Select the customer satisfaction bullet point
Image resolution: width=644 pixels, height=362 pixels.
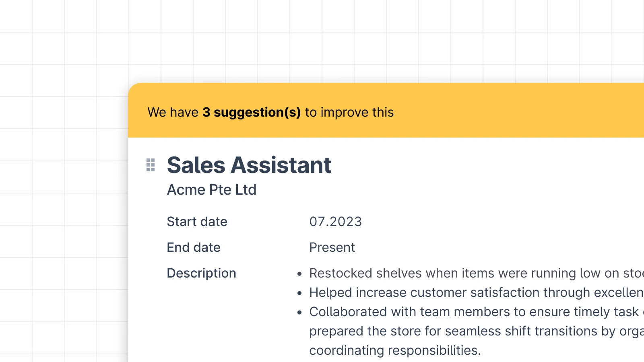pyautogui.click(x=477, y=292)
